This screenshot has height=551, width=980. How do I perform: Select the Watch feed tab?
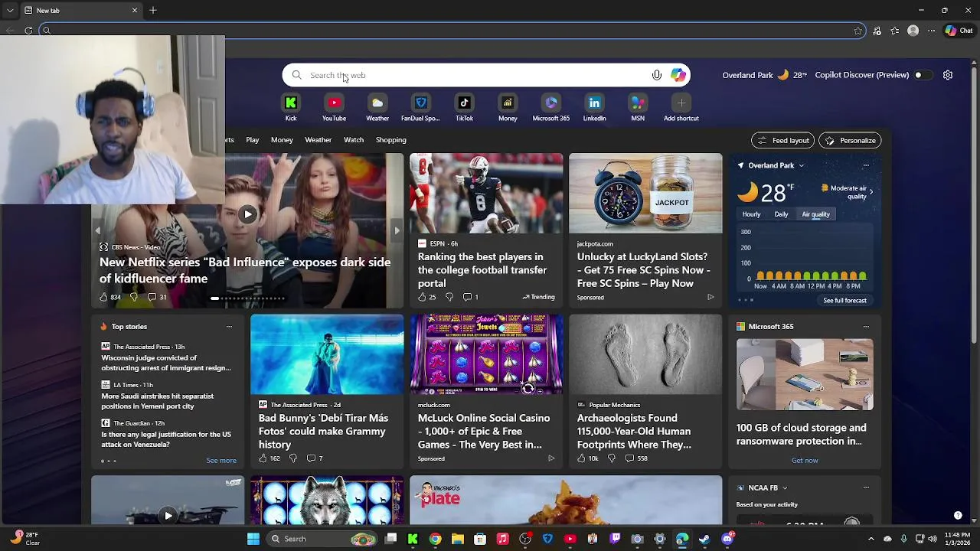pyautogui.click(x=354, y=140)
